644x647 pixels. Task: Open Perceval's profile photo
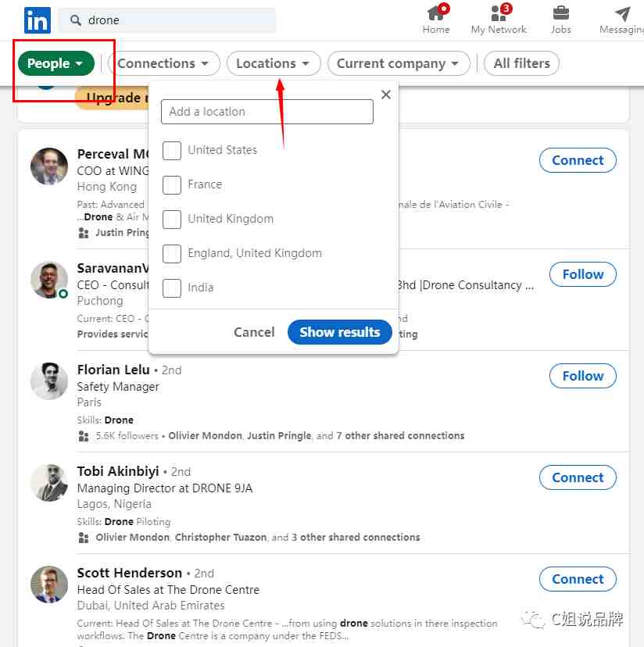coord(49,166)
